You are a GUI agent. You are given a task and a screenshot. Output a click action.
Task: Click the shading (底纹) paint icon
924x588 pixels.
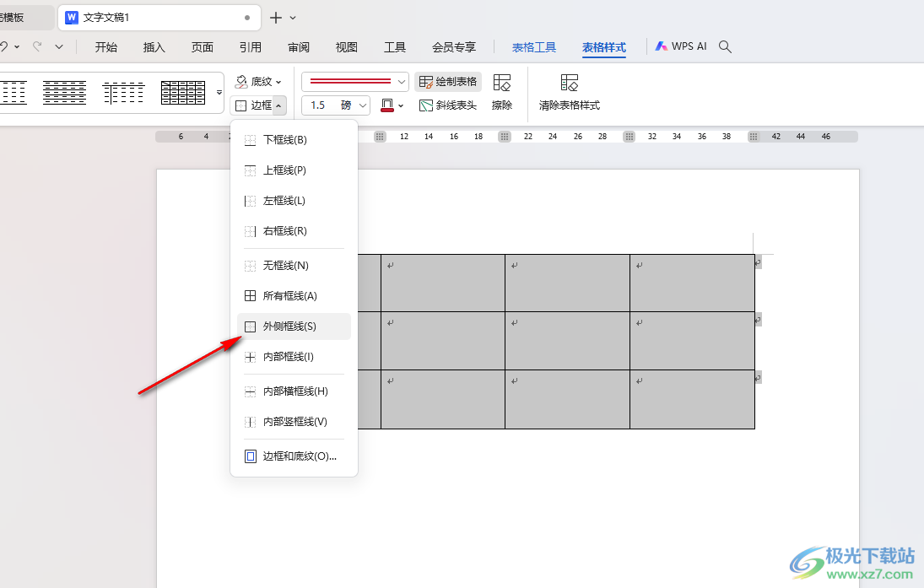click(240, 82)
